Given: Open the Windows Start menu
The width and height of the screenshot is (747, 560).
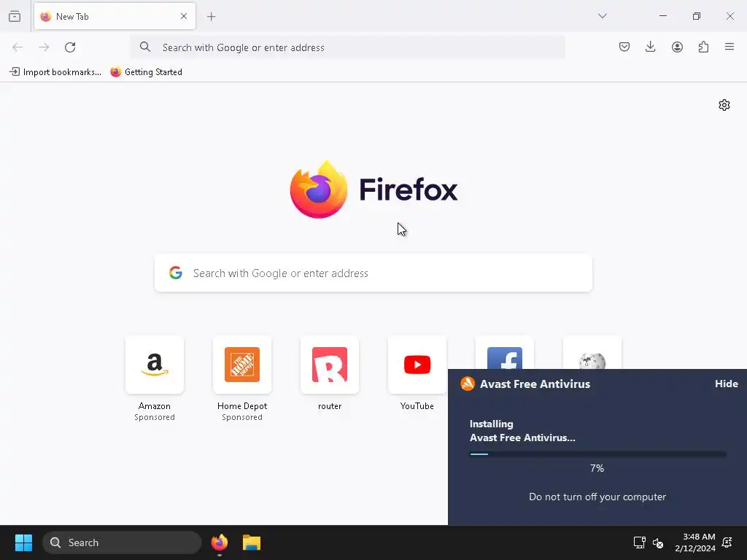Looking at the screenshot, I should 23,542.
